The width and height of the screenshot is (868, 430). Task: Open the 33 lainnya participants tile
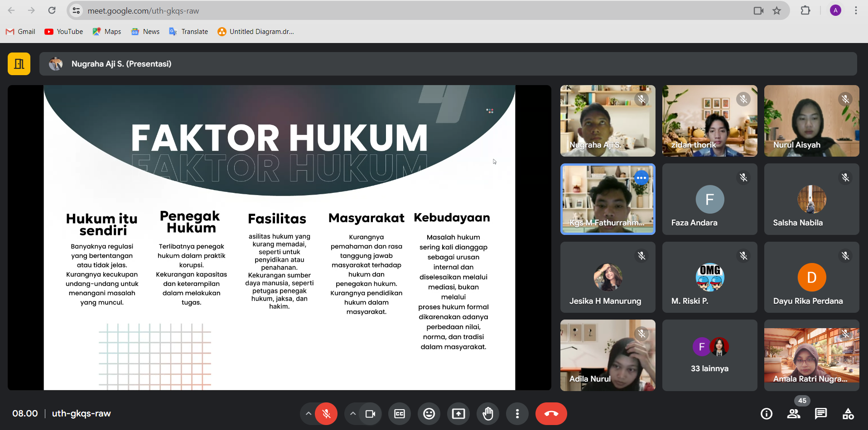point(709,355)
